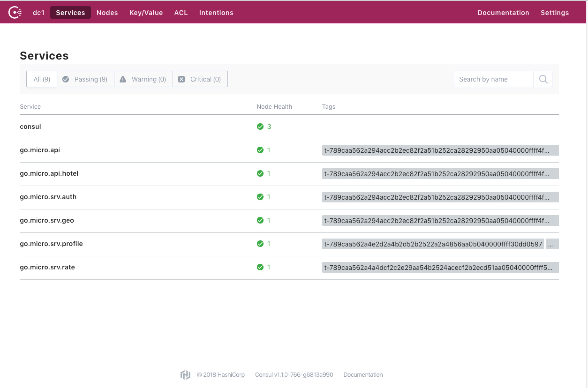Image resolution: width=588 pixels, height=388 pixels.
Task: Open the go.micro.api.hotel service
Action: coord(49,173)
